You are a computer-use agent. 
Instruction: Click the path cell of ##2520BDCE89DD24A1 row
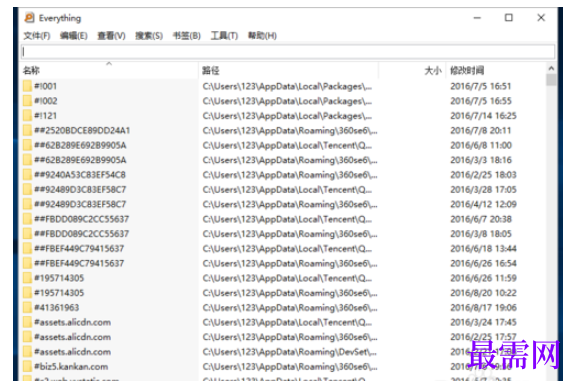(290, 130)
